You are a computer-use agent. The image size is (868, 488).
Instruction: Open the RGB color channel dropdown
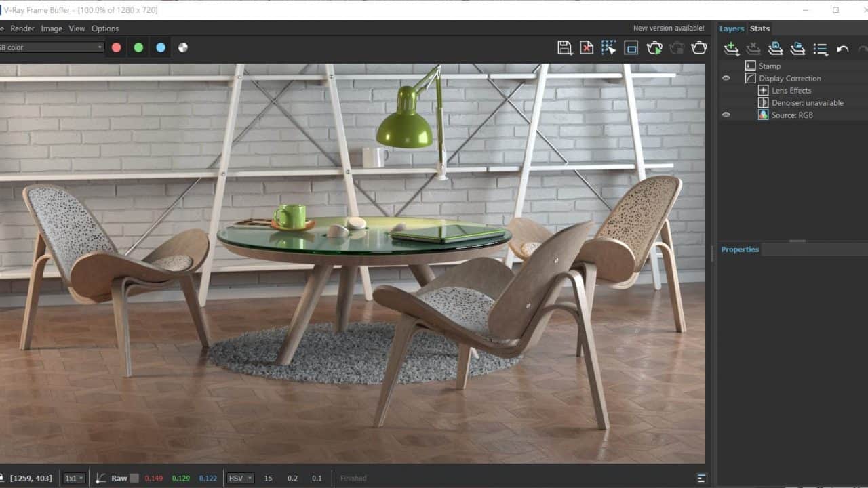[x=51, y=47]
